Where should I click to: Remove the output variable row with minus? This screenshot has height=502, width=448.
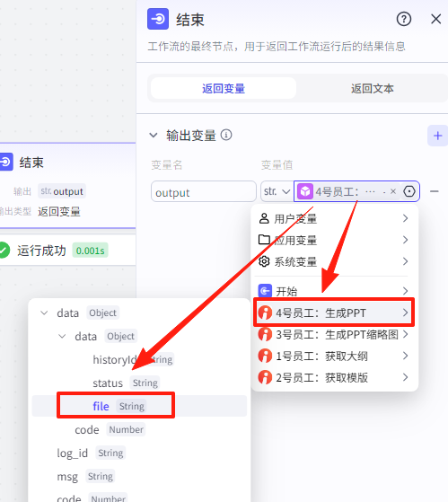(x=434, y=191)
